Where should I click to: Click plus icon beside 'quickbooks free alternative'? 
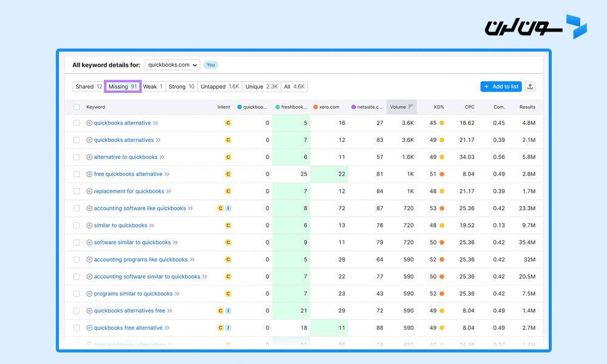tap(89, 328)
